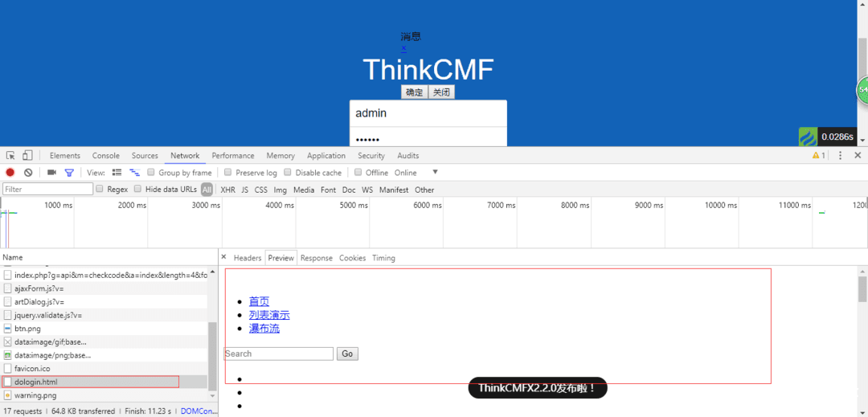
Task: Show the request Headers tab
Action: pyautogui.click(x=248, y=258)
